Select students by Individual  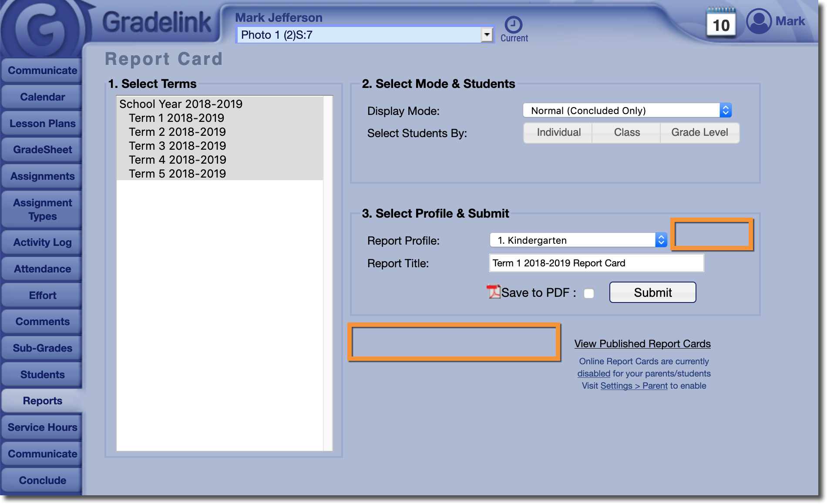(x=558, y=132)
